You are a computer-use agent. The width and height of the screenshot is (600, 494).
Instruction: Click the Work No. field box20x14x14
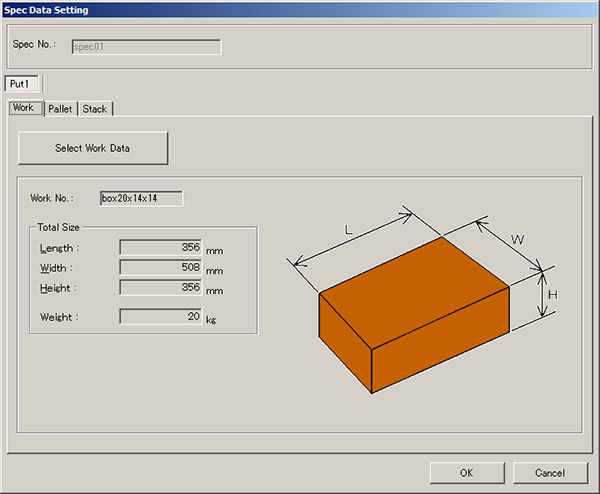point(141,198)
